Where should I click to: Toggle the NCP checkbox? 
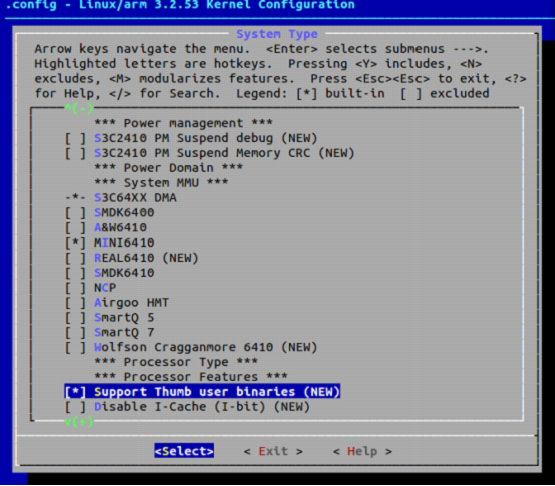point(75,287)
